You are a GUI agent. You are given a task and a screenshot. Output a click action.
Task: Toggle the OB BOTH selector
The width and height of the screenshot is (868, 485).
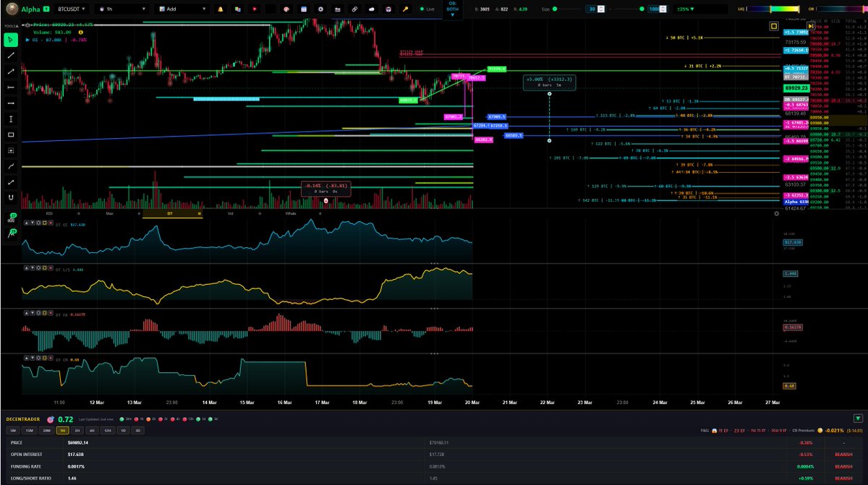[x=452, y=9]
